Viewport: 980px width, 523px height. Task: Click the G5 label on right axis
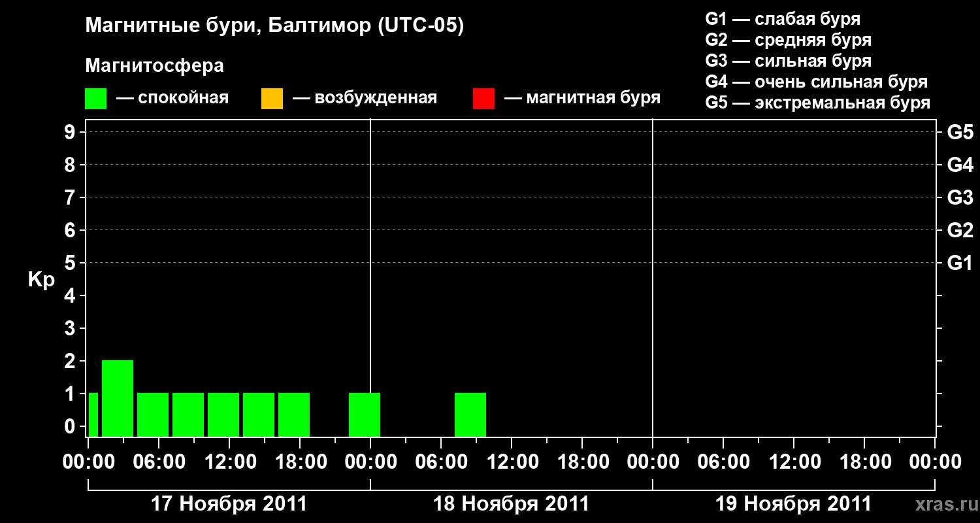coord(960,132)
